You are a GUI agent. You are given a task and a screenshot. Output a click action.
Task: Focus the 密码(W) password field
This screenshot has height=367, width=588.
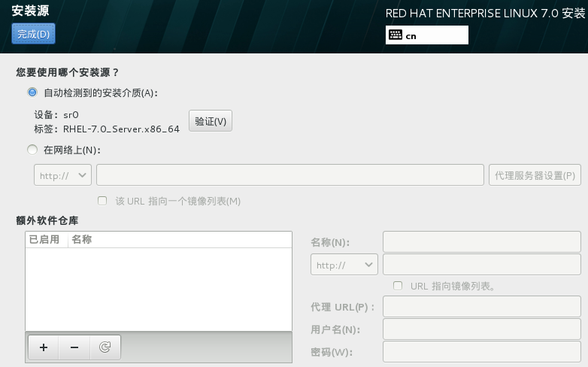click(482, 352)
